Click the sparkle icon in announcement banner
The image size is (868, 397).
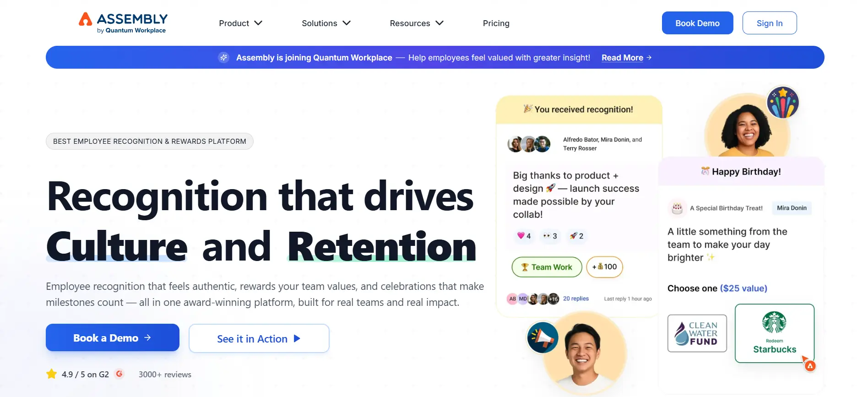tap(223, 58)
